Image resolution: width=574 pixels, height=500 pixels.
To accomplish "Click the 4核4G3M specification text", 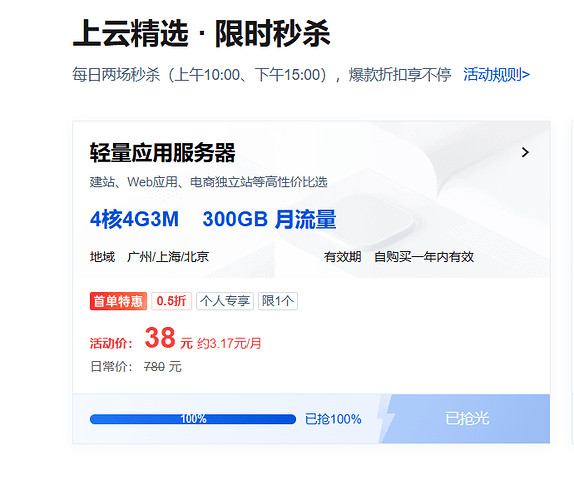I will [x=134, y=219].
